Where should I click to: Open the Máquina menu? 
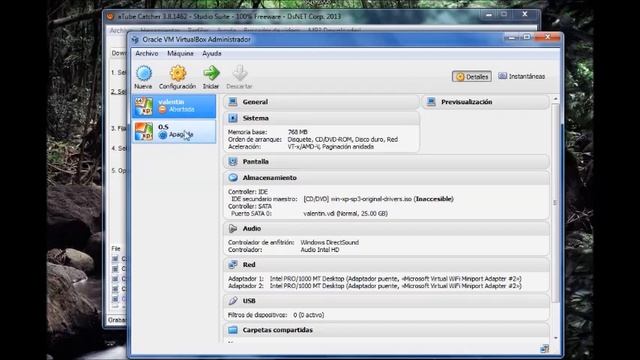(x=180, y=53)
